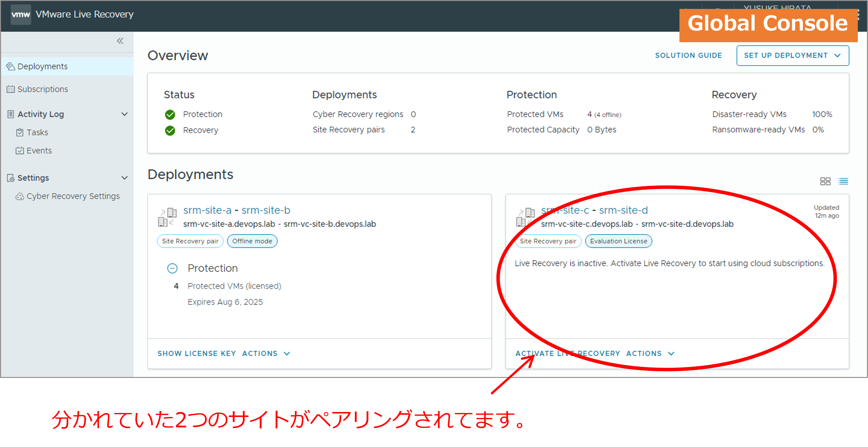Collapse the Activity Log section chevron
The width and height of the screenshot is (868, 447).
tap(124, 114)
